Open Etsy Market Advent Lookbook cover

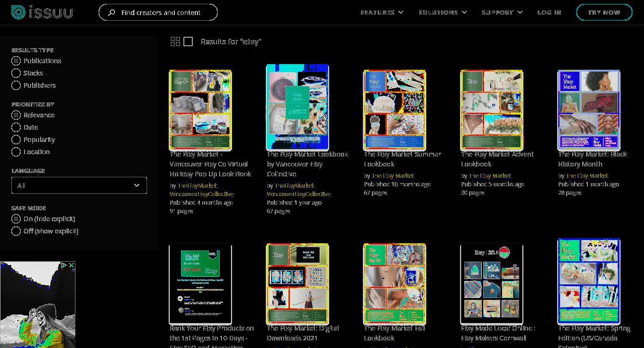(492, 110)
